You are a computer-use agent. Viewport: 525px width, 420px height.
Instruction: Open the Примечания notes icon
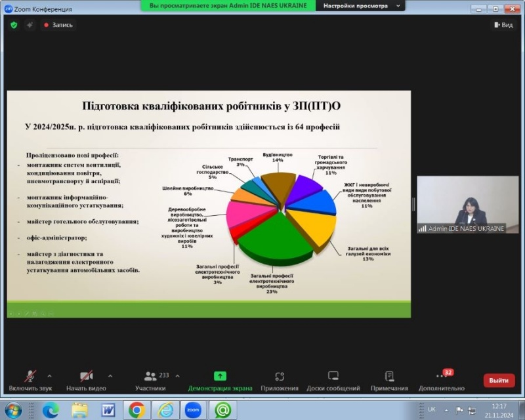[x=388, y=376]
